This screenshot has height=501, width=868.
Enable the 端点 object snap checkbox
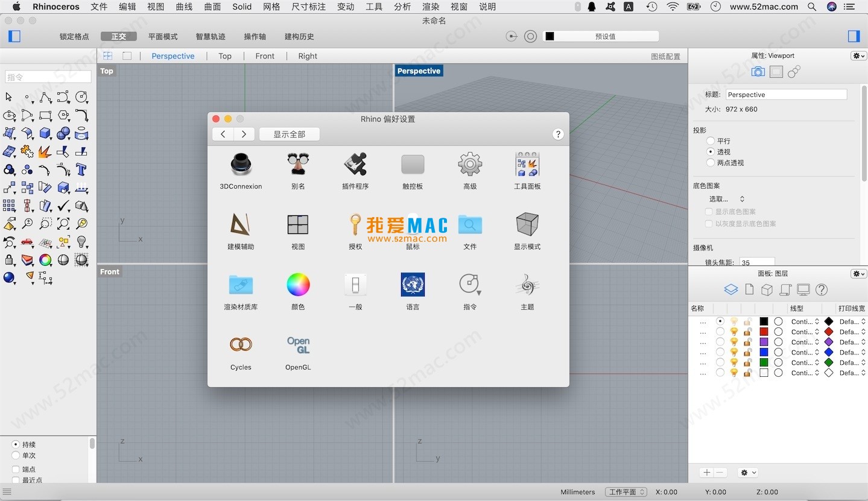[x=16, y=469]
